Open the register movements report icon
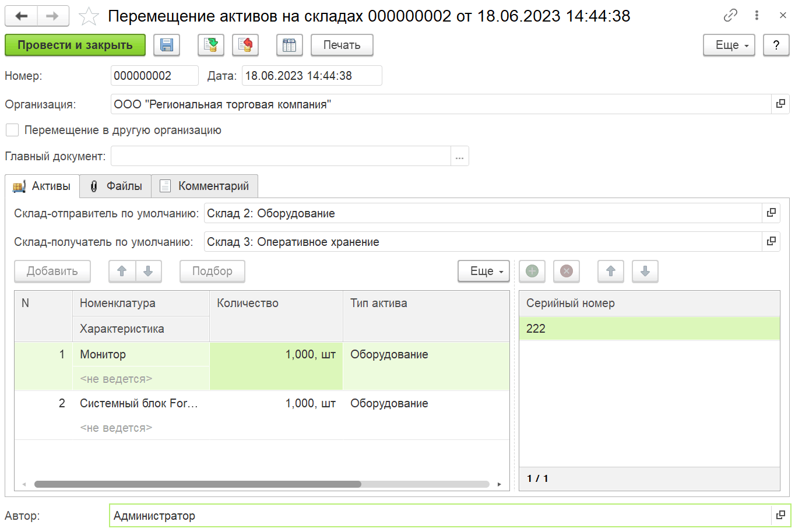 click(x=289, y=45)
